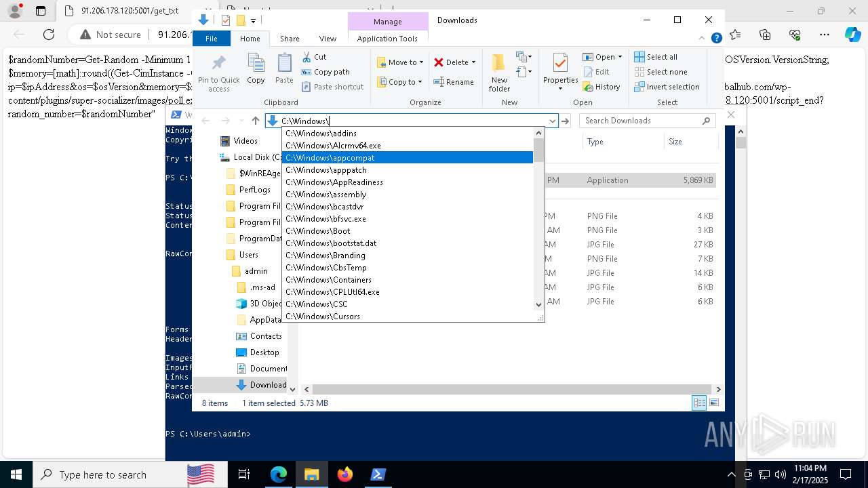Click Cut in the Clipboard group
Screen dimensions: 868x488
click(314, 57)
